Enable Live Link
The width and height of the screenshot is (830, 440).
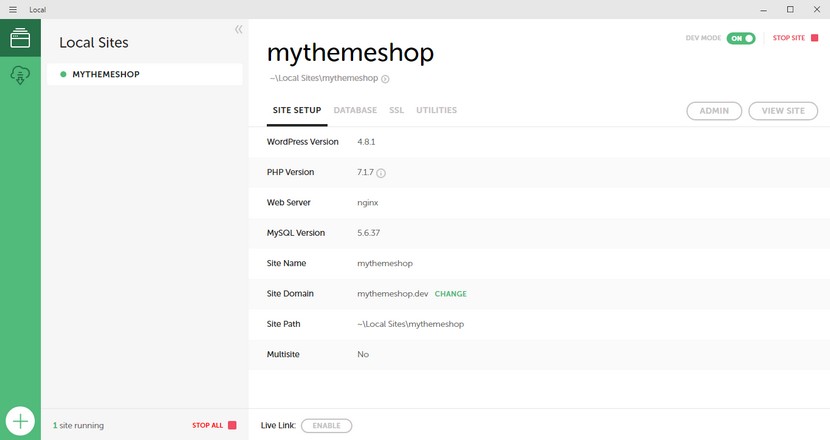[326, 426]
